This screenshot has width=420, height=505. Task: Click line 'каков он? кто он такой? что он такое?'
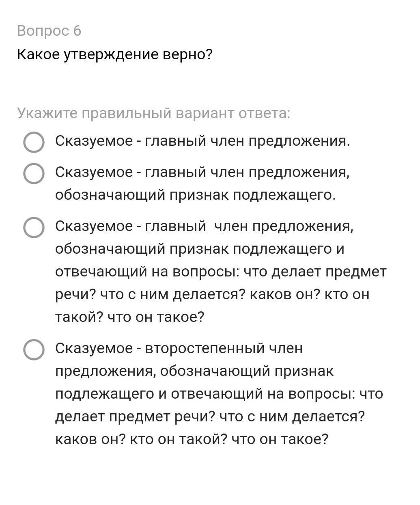[191, 439]
